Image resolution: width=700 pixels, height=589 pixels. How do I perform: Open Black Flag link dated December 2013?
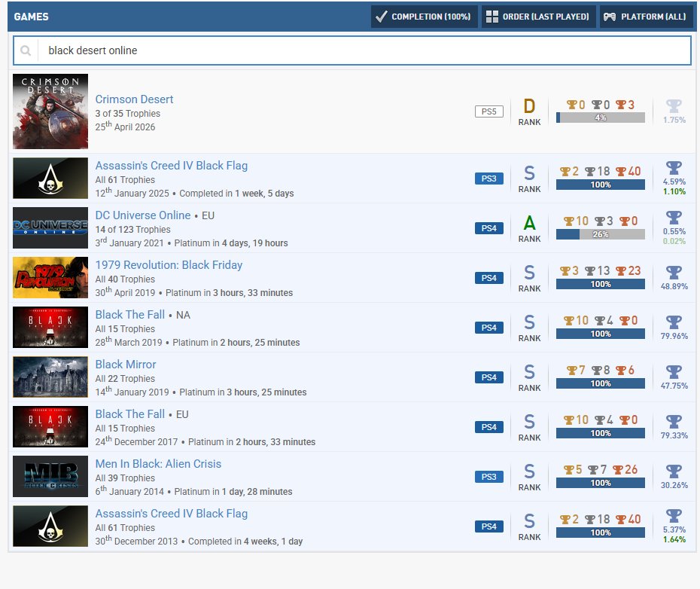point(172,513)
